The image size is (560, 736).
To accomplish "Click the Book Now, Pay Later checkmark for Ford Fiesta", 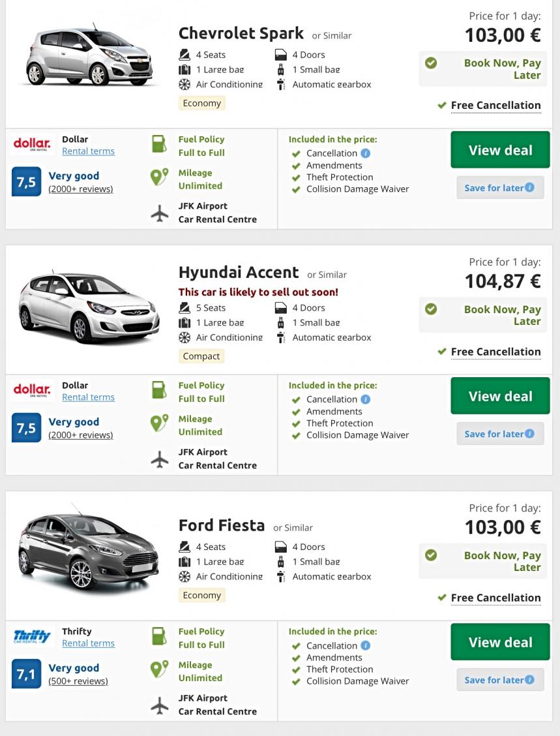I will (x=431, y=555).
